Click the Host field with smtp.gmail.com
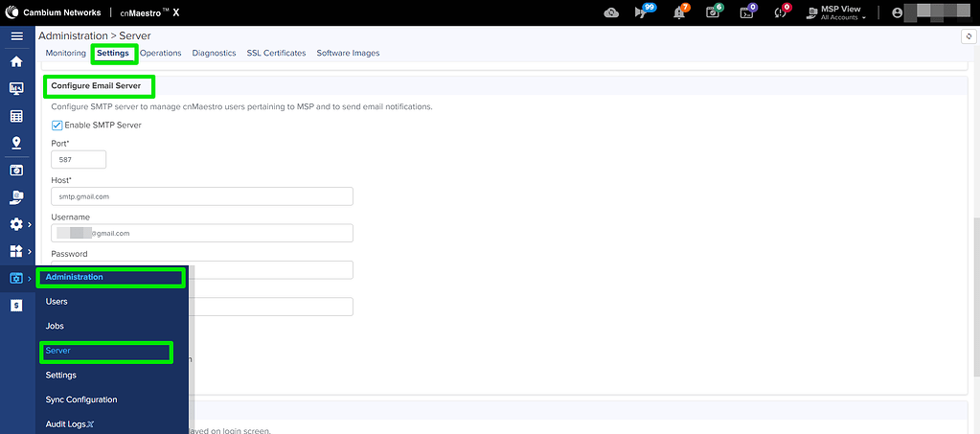The width and height of the screenshot is (980, 434). click(x=202, y=196)
